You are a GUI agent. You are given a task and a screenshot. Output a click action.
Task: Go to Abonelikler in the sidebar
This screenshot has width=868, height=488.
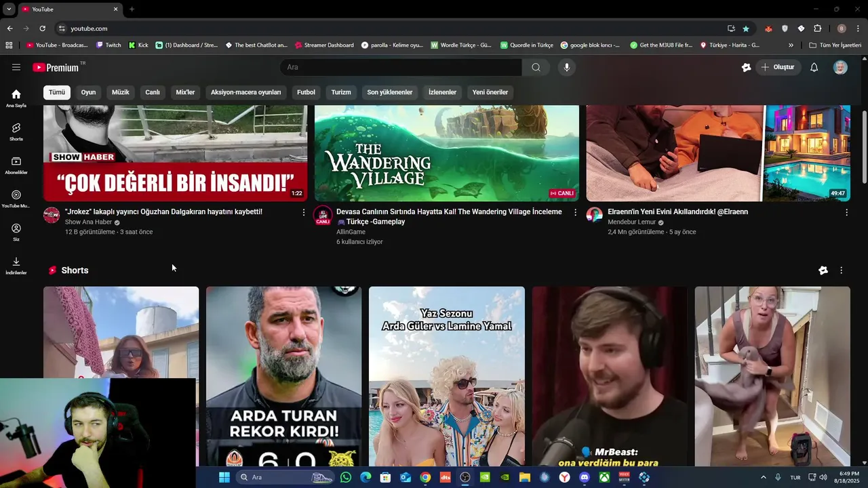(x=16, y=165)
